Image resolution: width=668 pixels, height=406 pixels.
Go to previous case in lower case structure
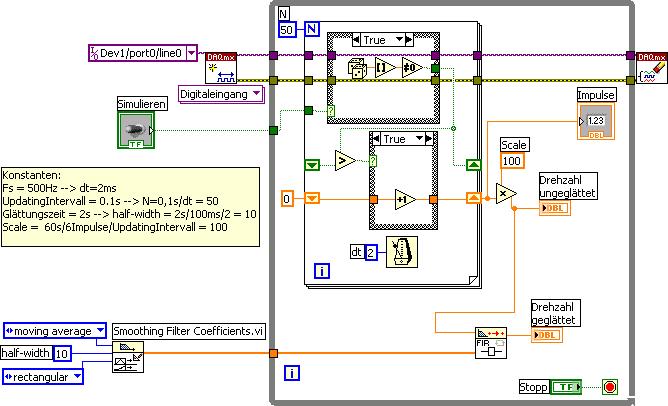[376, 138]
